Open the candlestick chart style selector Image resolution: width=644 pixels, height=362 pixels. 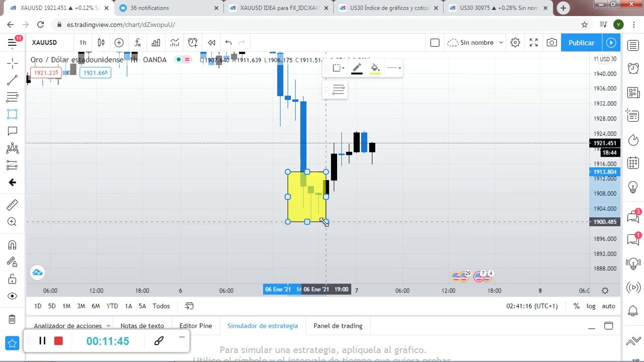(101, 43)
